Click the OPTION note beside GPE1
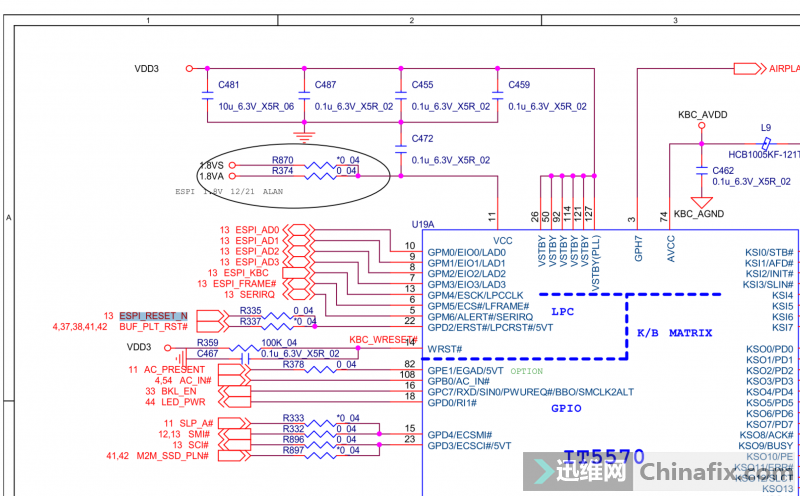800x496 pixels. 527,371
